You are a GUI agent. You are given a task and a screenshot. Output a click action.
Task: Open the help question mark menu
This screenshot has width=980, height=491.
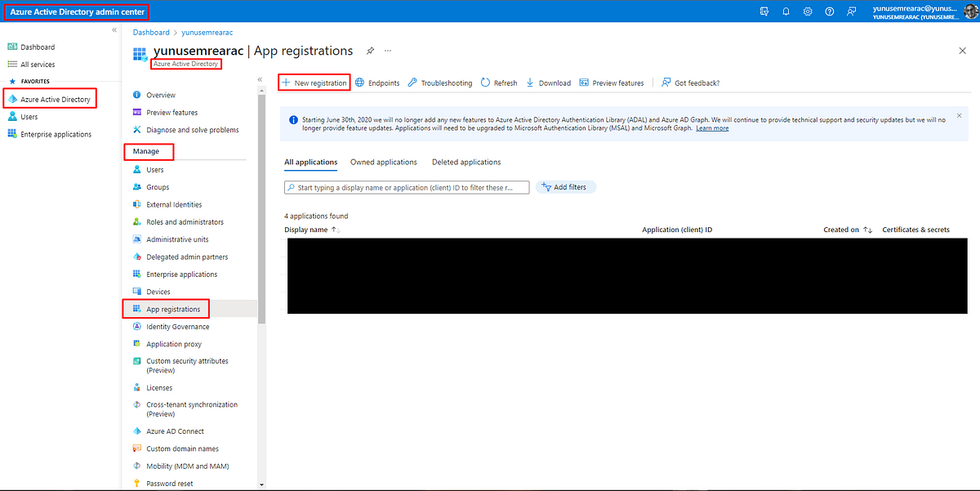coord(828,11)
